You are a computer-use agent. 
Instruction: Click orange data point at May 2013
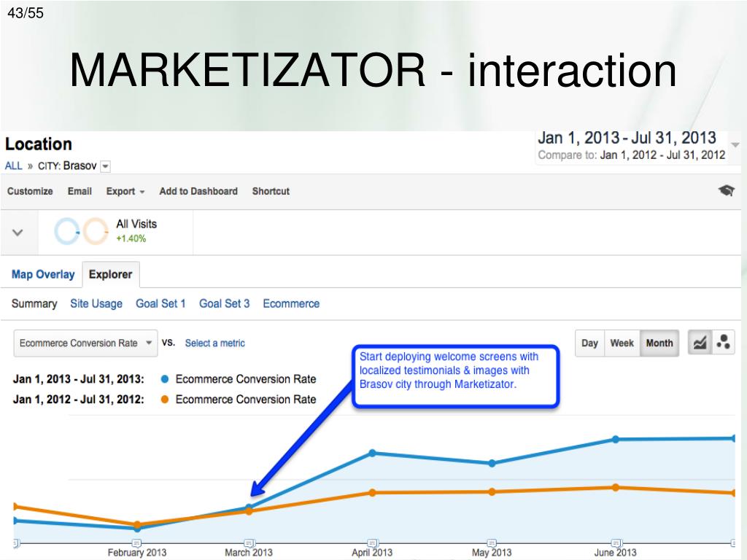(492, 492)
